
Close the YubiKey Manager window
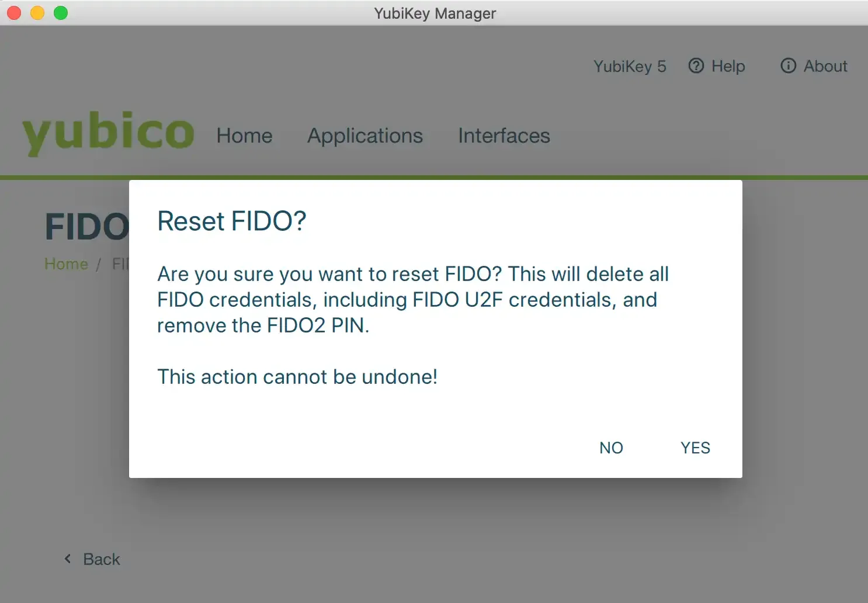(x=14, y=13)
